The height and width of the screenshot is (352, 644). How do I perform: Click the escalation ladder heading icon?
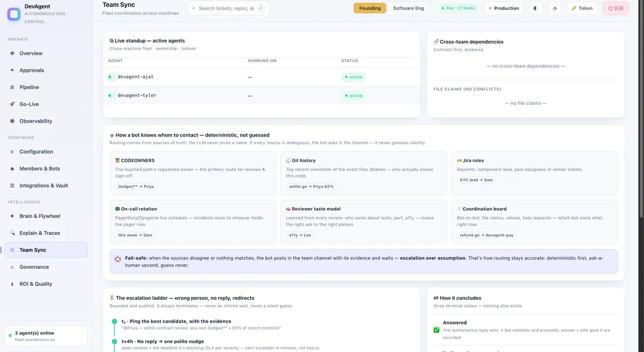(112, 298)
